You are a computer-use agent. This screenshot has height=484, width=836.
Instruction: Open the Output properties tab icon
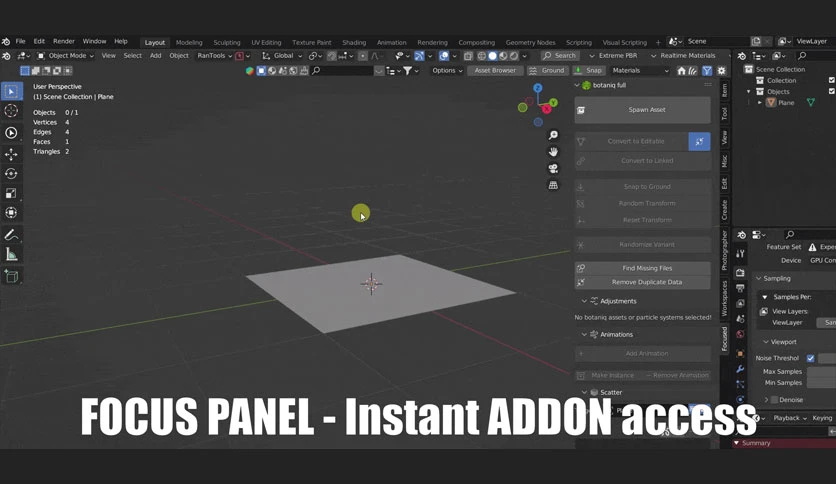pos(740,288)
